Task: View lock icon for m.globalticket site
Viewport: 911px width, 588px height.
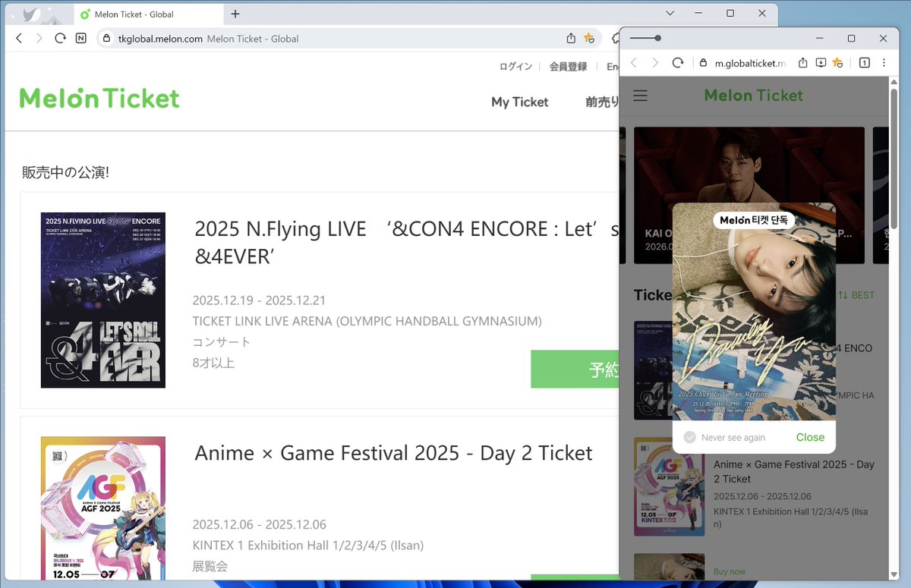Action: [x=703, y=63]
